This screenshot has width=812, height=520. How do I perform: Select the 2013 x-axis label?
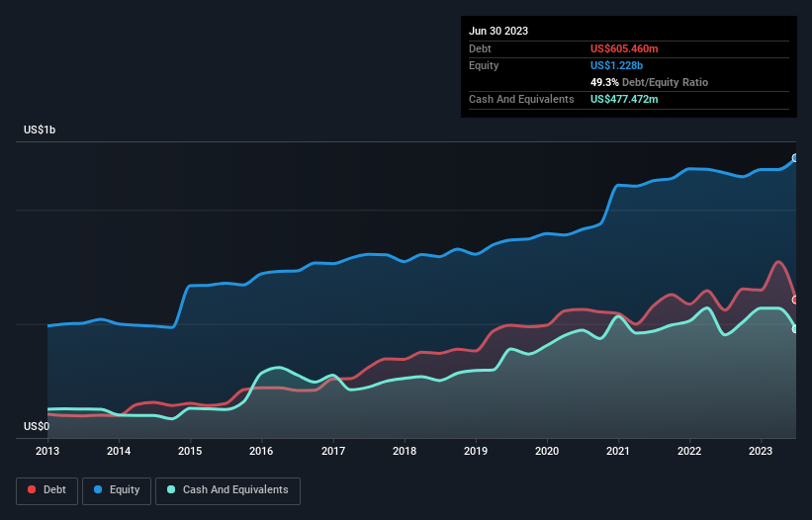pos(47,451)
